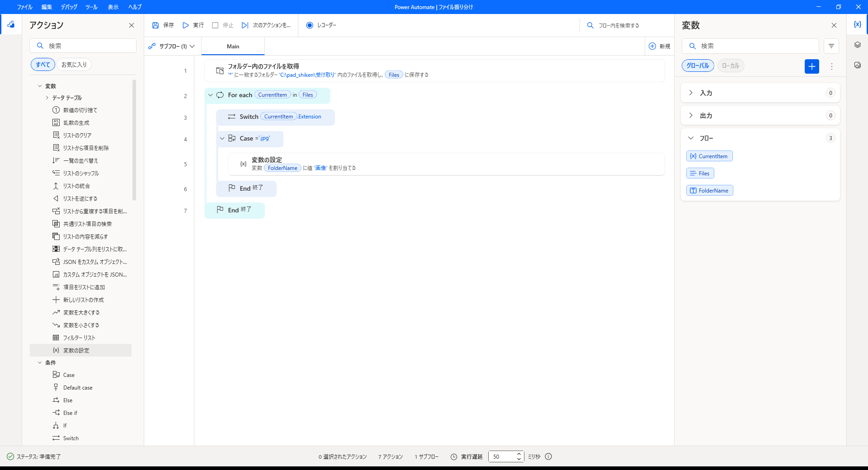Open the variables filter icon

pos(831,46)
